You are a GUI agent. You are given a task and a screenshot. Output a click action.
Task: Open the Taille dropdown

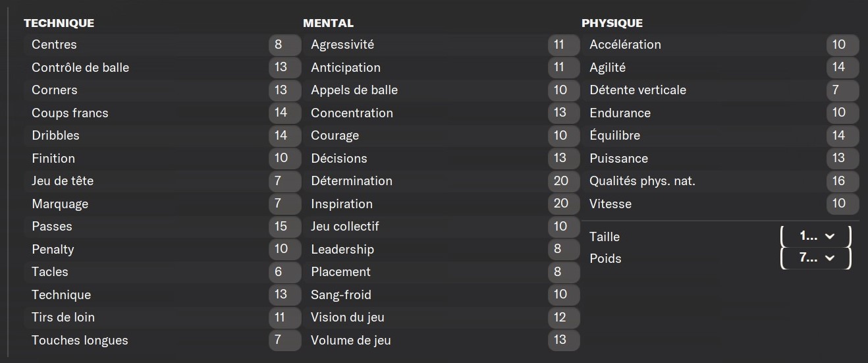816,236
